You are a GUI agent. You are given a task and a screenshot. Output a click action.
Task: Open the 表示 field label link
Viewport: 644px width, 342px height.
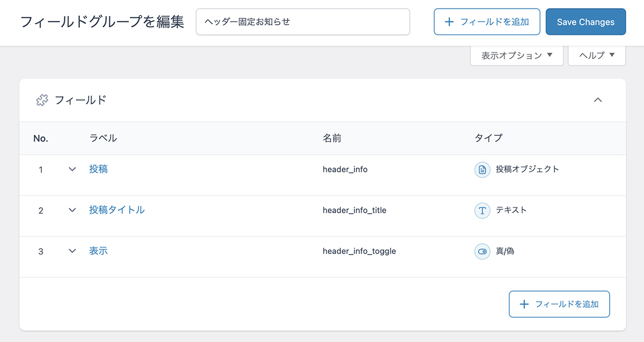coord(98,251)
